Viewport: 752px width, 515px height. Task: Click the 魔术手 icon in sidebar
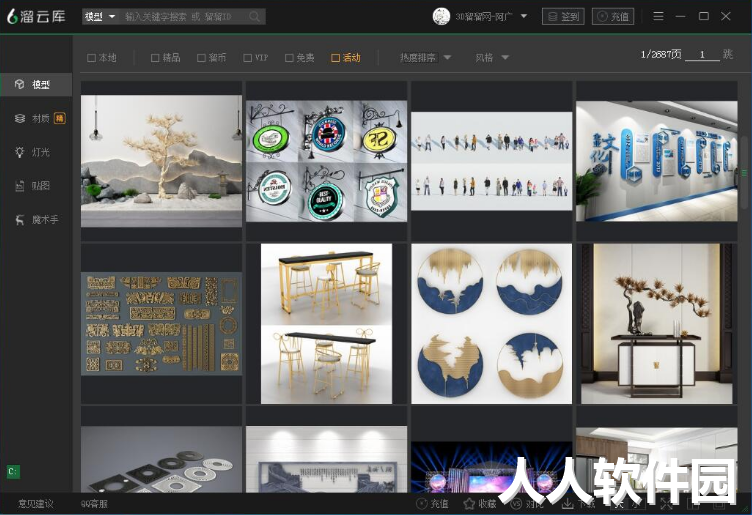point(20,220)
